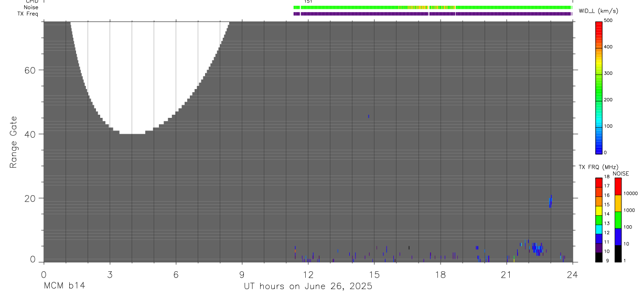Click the '12' hour tick on x-axis
The width and height of the screenshot is (644, 297).
click(308, 274)
